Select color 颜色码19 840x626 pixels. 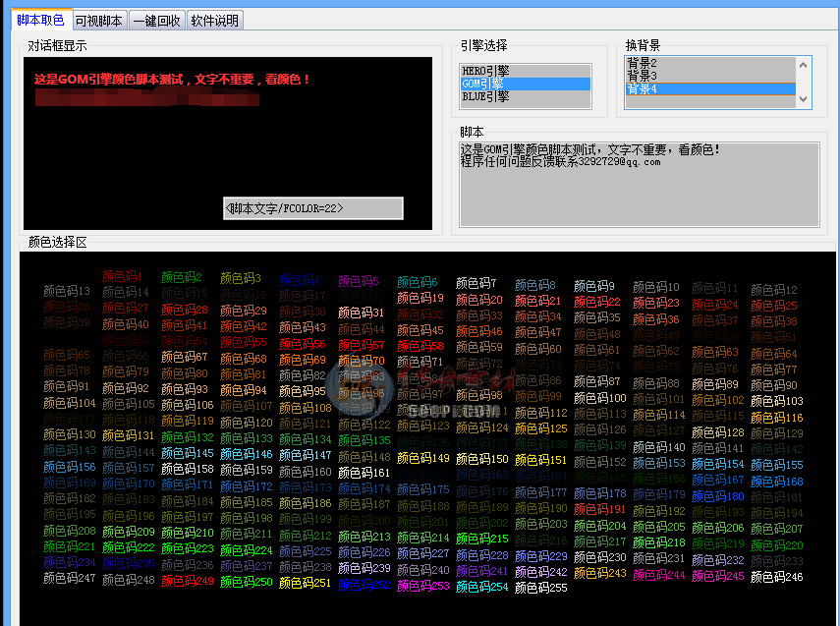[x=420, y=298]
